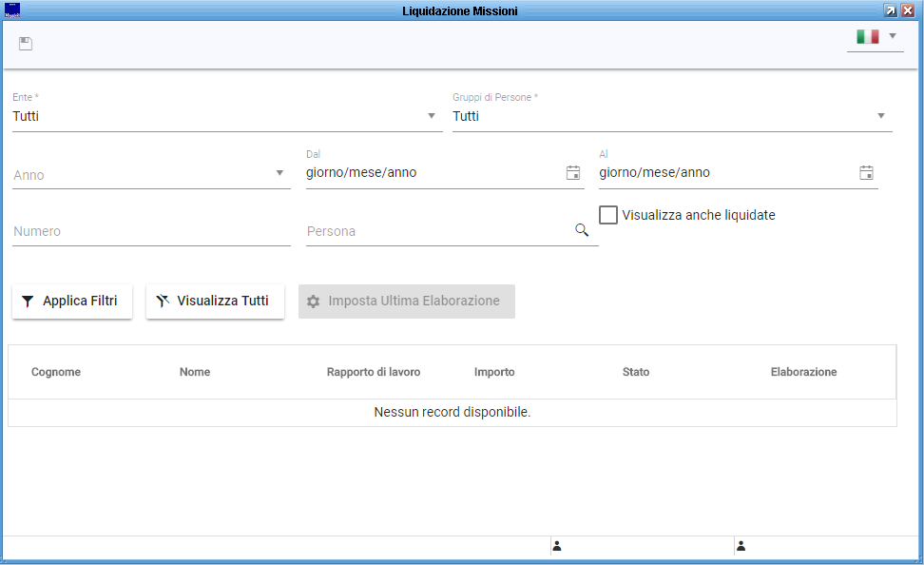
Task: Click the save floppy disk icon
Action: point(26,44)
